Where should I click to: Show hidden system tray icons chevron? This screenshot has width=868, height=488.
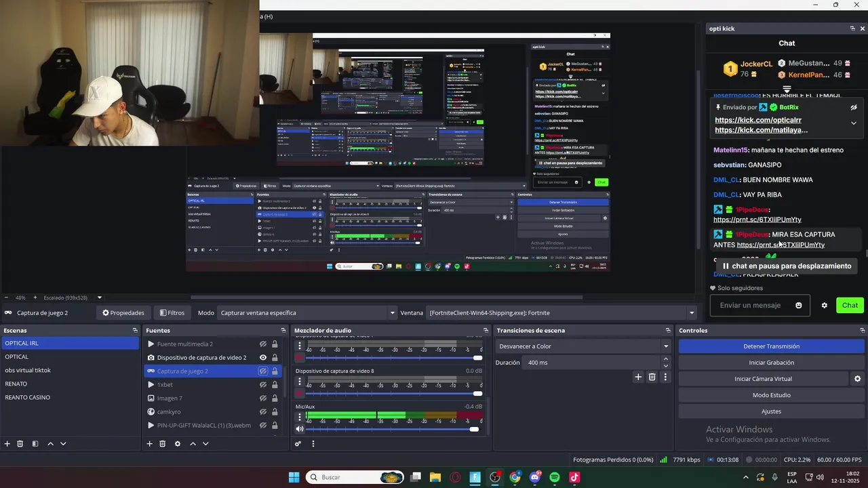[746, 477]
